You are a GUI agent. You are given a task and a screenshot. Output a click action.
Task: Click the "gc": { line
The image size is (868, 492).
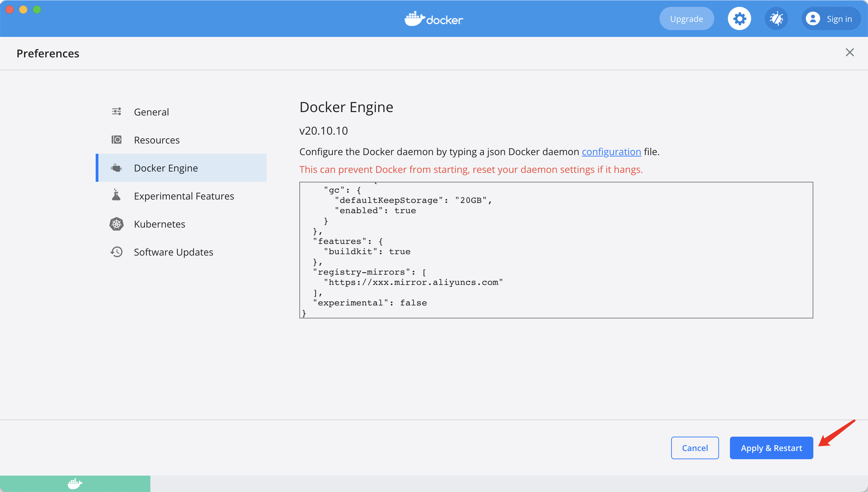tap(342, 190)
